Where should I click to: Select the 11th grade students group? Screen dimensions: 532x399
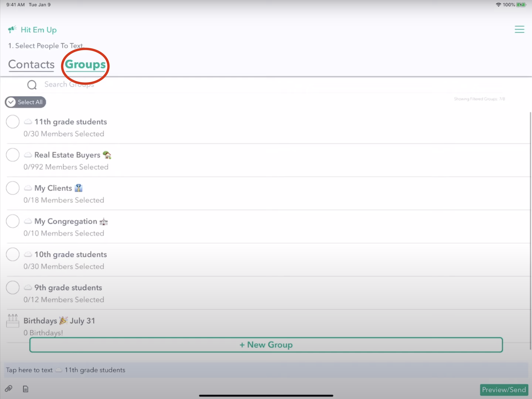[x=13, y=122]
